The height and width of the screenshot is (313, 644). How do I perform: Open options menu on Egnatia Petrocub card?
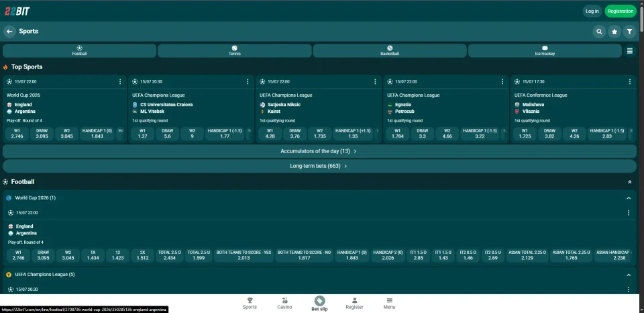pyautogui.click(x=502, y=82)
